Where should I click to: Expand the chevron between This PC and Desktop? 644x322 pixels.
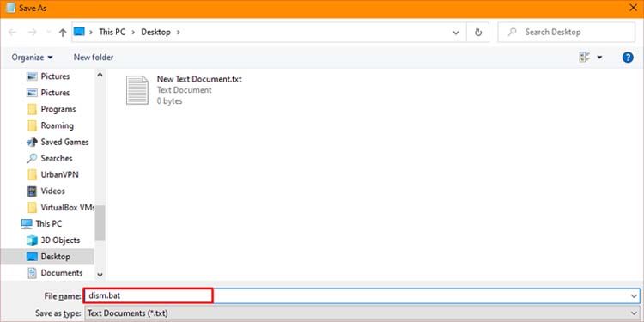[x=133, y=32]
